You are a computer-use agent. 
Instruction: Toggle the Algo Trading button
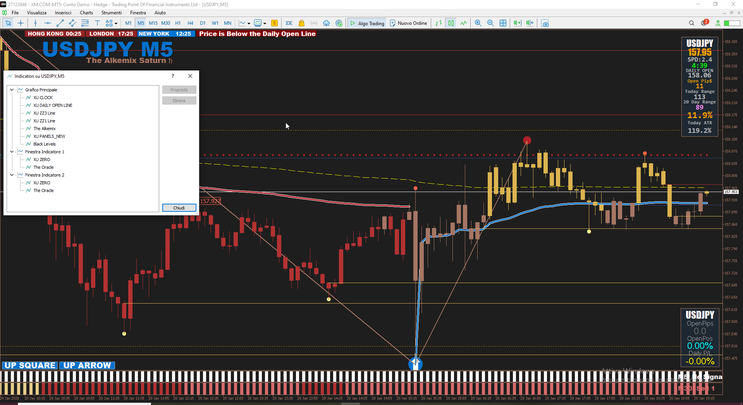(367, 23)
